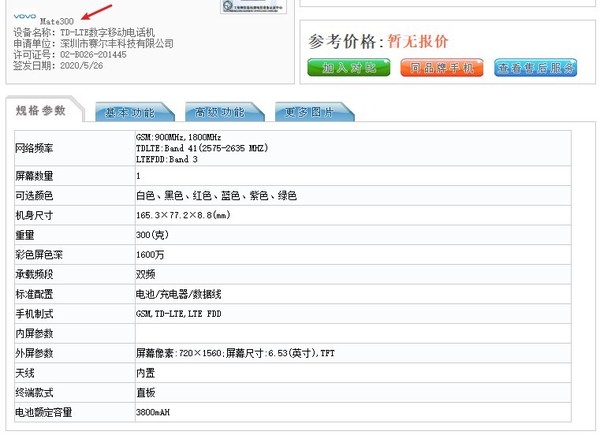Click the 网络频率 row label
Image resolution: width=600 pixels, height=435 pixels.
(x=34, y=148)
